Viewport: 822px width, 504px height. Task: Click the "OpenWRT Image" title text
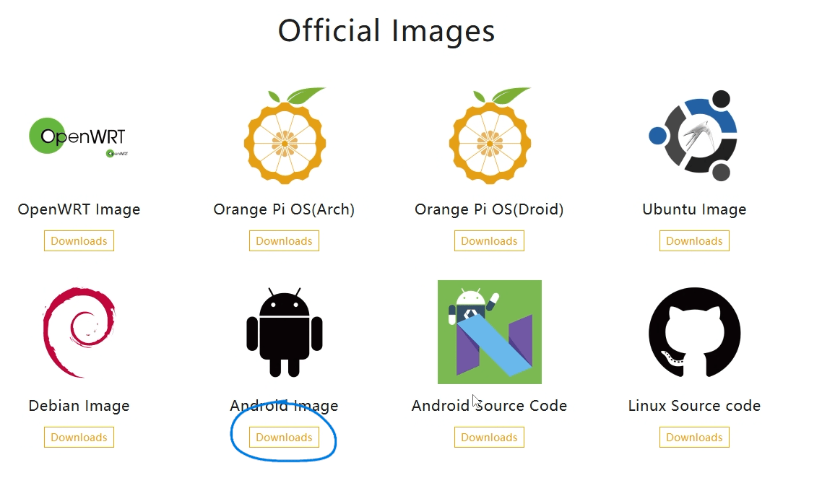(x=79, y=210)
